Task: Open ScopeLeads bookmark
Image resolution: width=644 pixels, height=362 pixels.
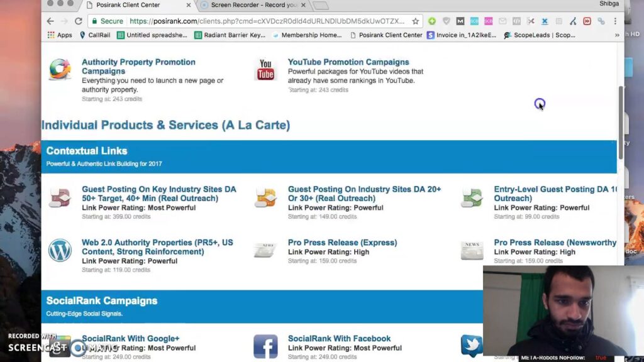Action: pos(540,35)
